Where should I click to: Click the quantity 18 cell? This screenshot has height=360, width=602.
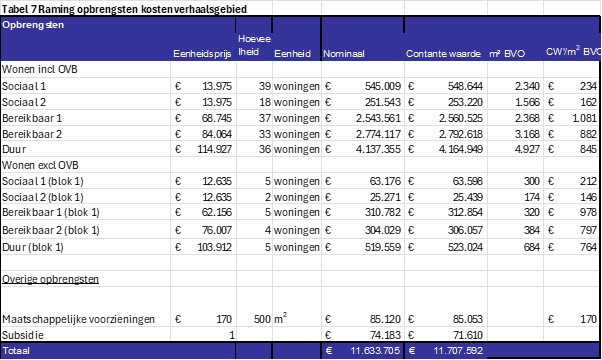(265, 102)
